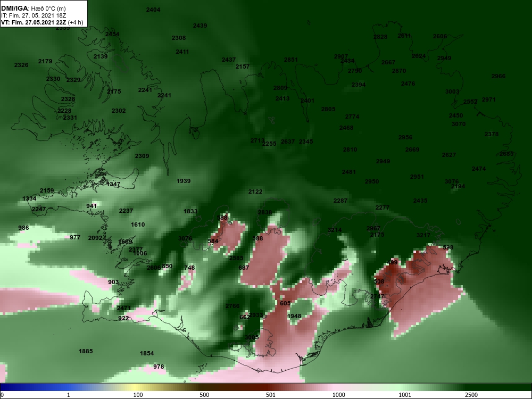Select the map value "2326"
This screenshot has width=532, height=399.
point(21,65)
